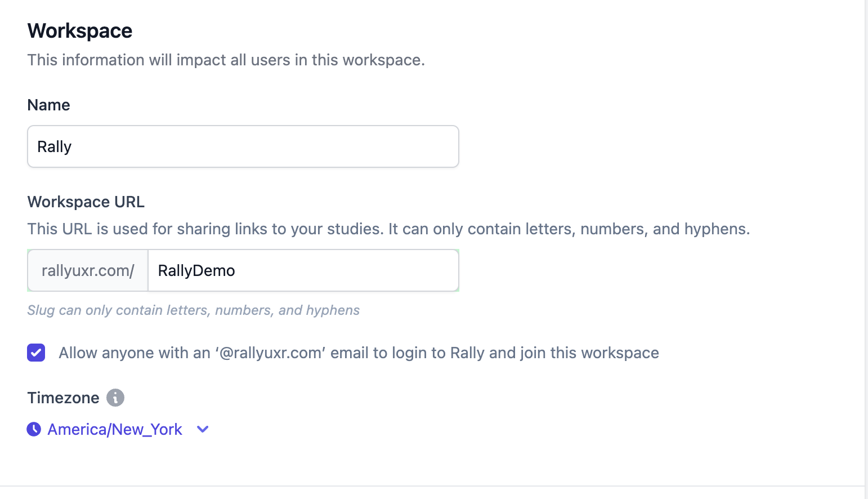Click the "Name" field label
Screen dimensions: 868x499
coord(49,105)
